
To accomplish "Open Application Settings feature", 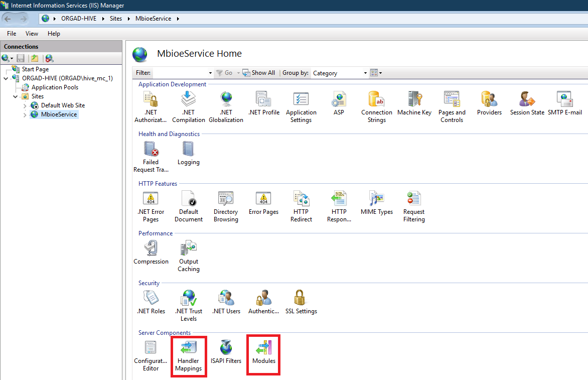I will point(301,107).
